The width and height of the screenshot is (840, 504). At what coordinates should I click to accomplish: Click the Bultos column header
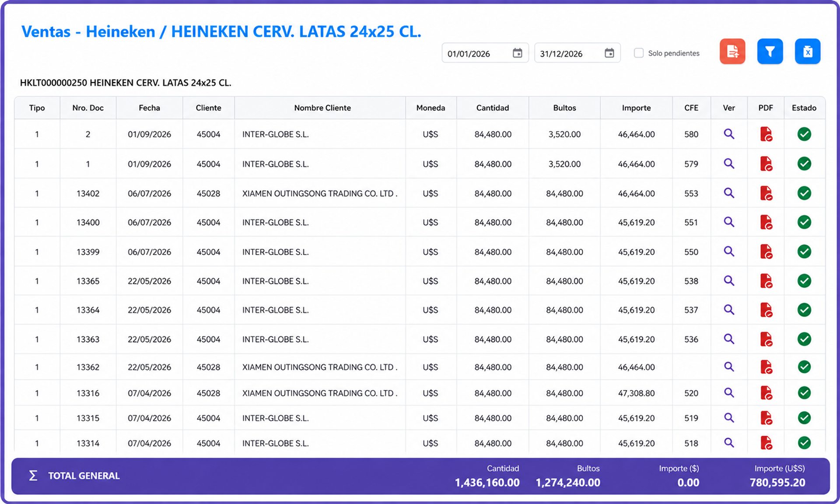click(564, 108)
